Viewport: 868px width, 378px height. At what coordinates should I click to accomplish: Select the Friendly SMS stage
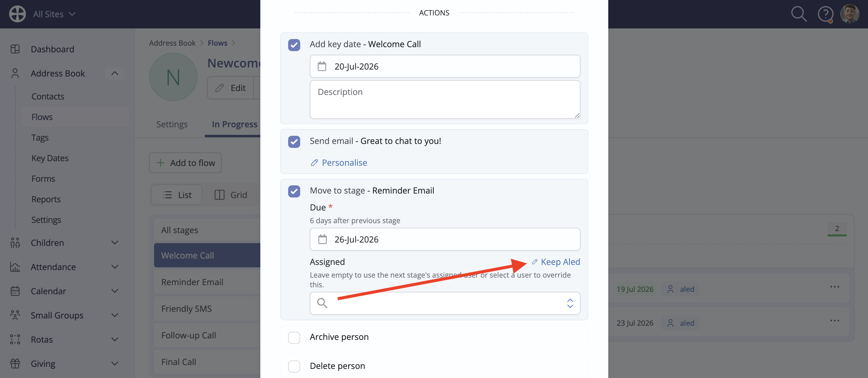pos(207,308)
